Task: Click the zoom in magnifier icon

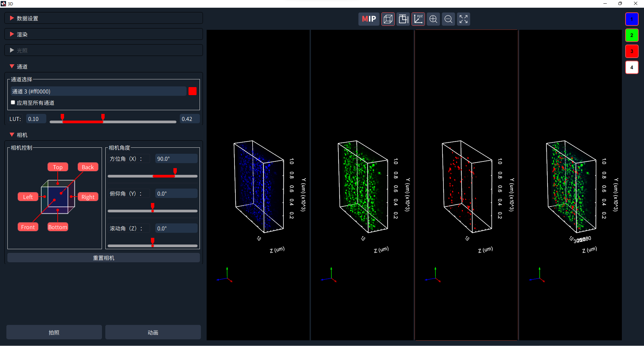Action: [x=433, y=19]
